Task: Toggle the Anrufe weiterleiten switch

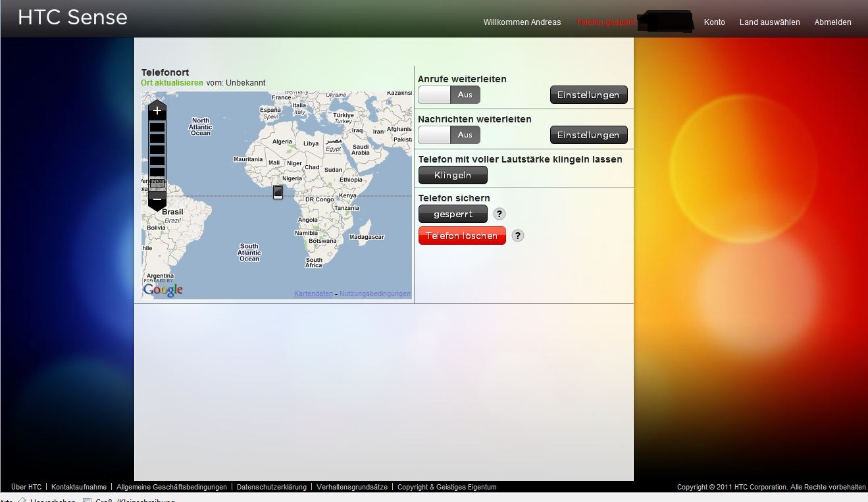Action: [449, 95]
